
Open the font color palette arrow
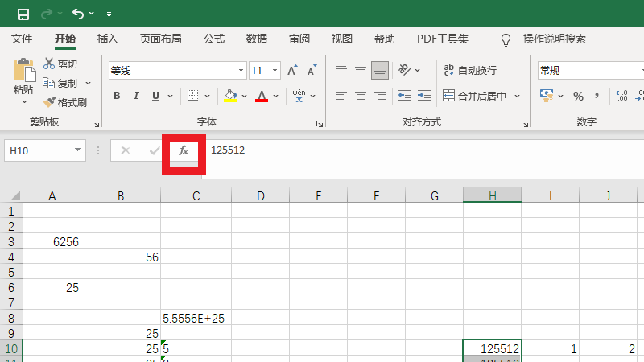275,96
